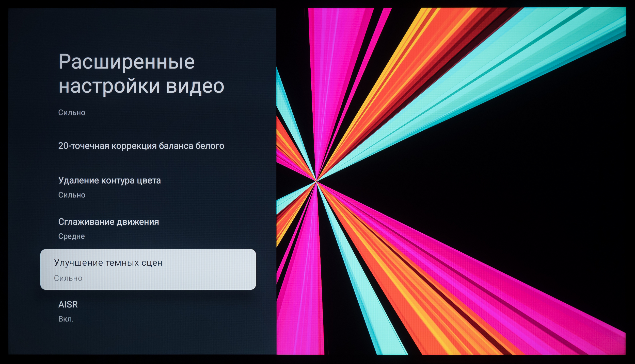Click the word Расширенные in the heading
Screen dimensions: 635x364
tap(126, 62)
